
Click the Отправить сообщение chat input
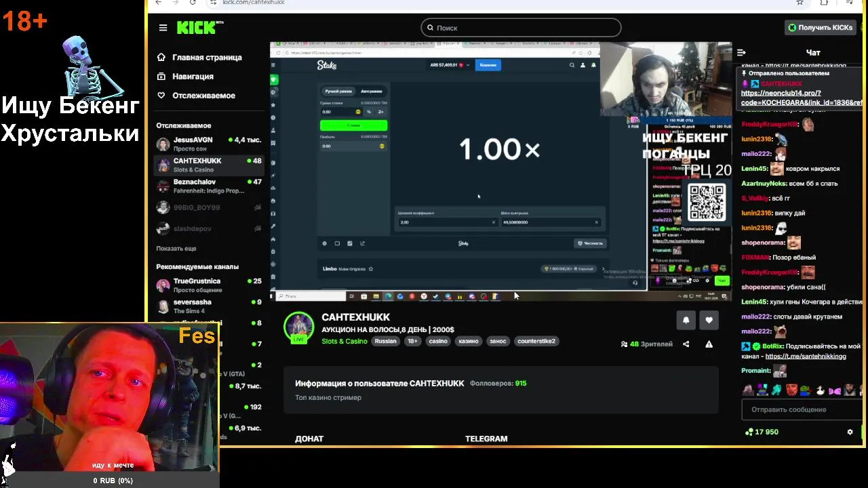click(802, 409)
